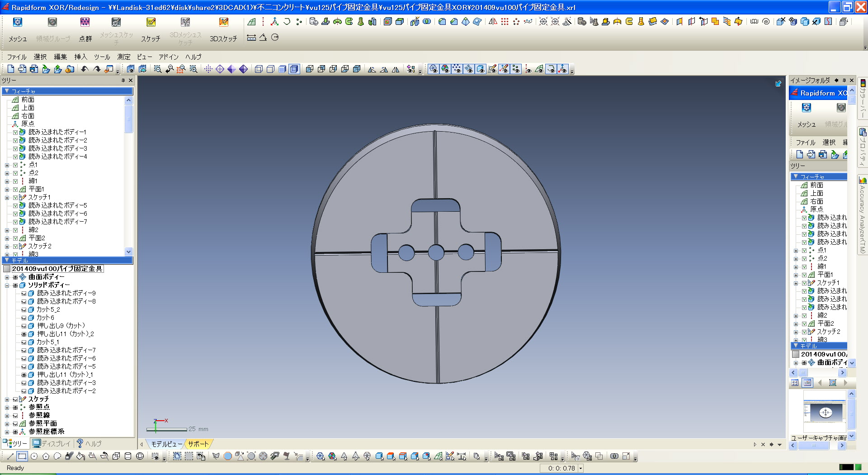Select the 点群 (Point Cloud) mode icon

[85, 23]
